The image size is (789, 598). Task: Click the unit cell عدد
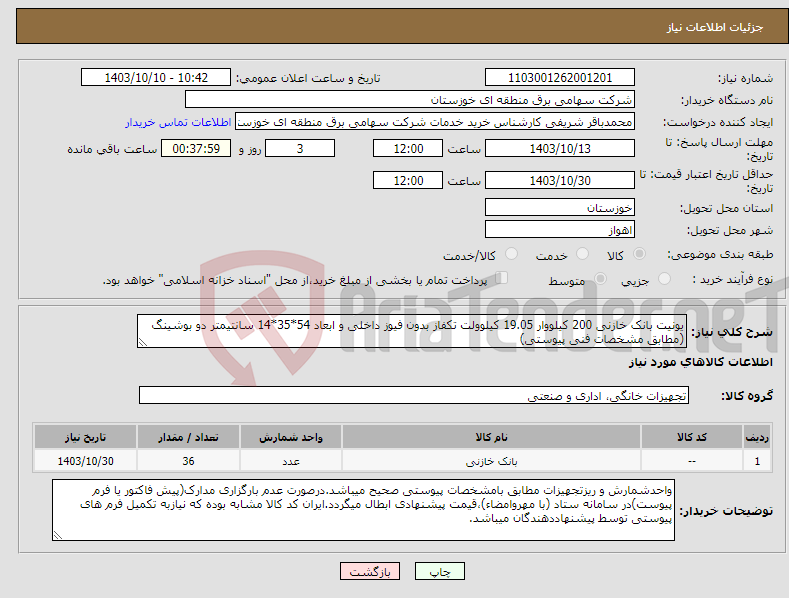291,461
